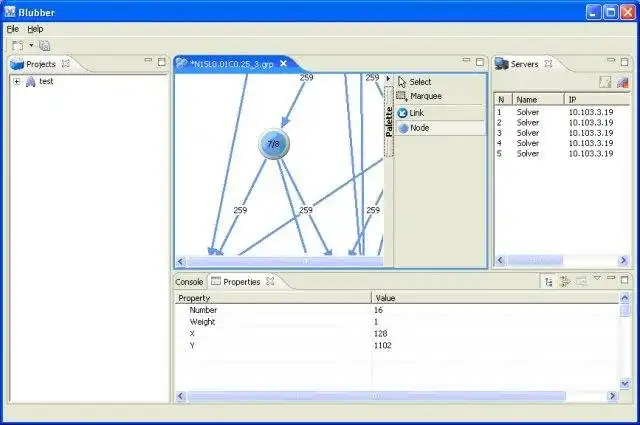The height and width of the screenshot is (425, 640).
Task: Close the Servers view tab
Action: coord(549,64)
